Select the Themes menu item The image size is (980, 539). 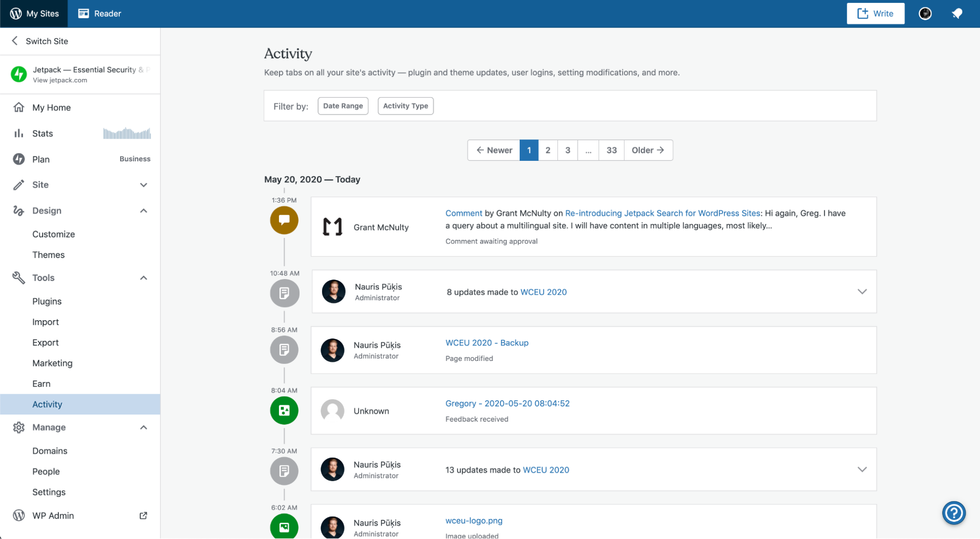48,254
